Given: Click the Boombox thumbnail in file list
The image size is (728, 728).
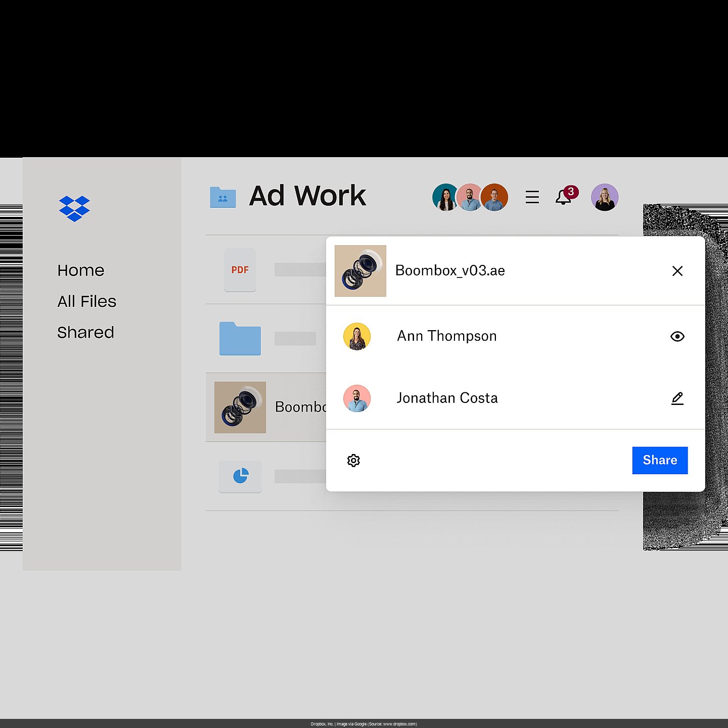Looking at the screenshot, I should (x=240, y=407).
